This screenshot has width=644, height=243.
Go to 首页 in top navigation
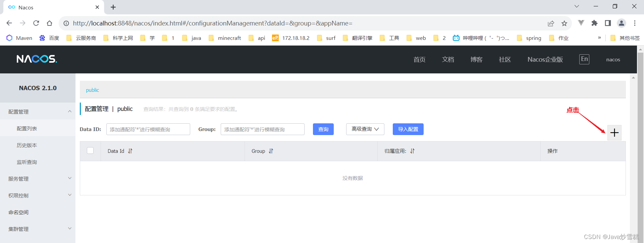pos(419,59)
